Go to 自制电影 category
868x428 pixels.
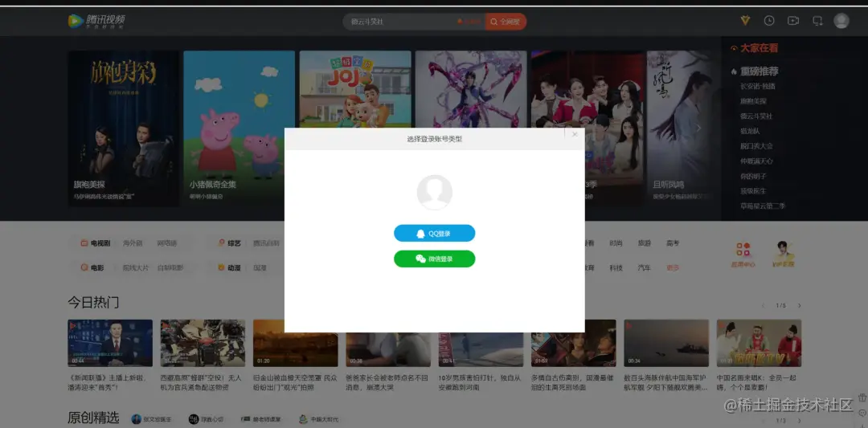(170, 267)
